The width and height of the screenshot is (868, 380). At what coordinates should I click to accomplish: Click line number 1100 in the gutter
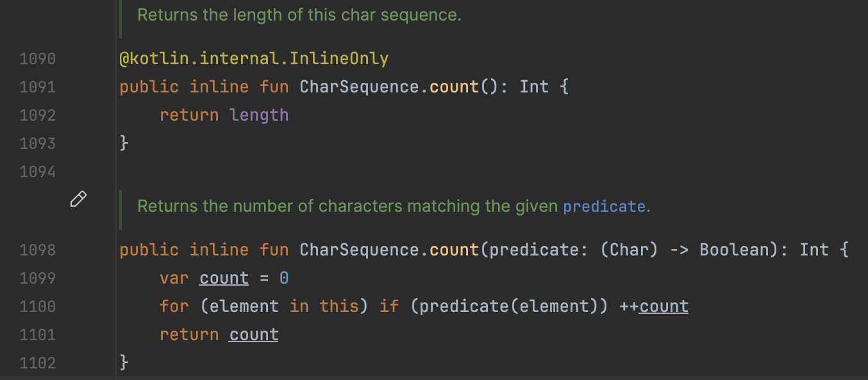click(x=38, y=306)
